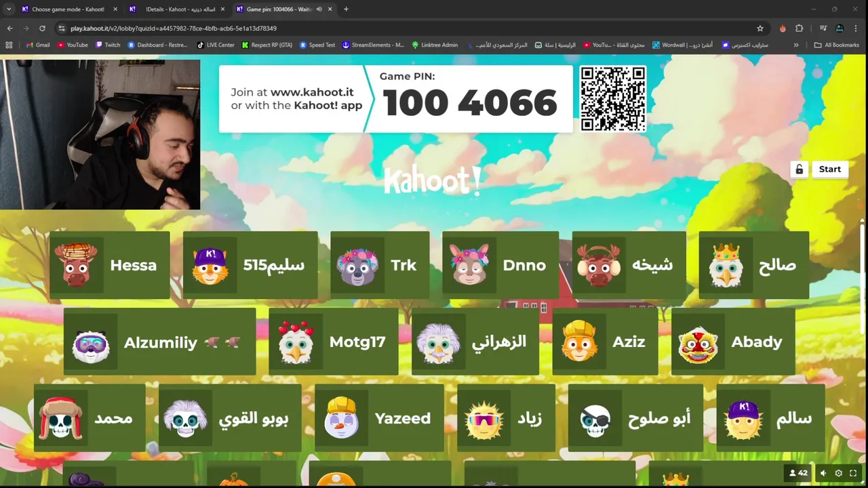Screen dimensions: 868x488
Task: Click the white-haired skull avatar of بوبو القوي
Action: coord(186,419)
